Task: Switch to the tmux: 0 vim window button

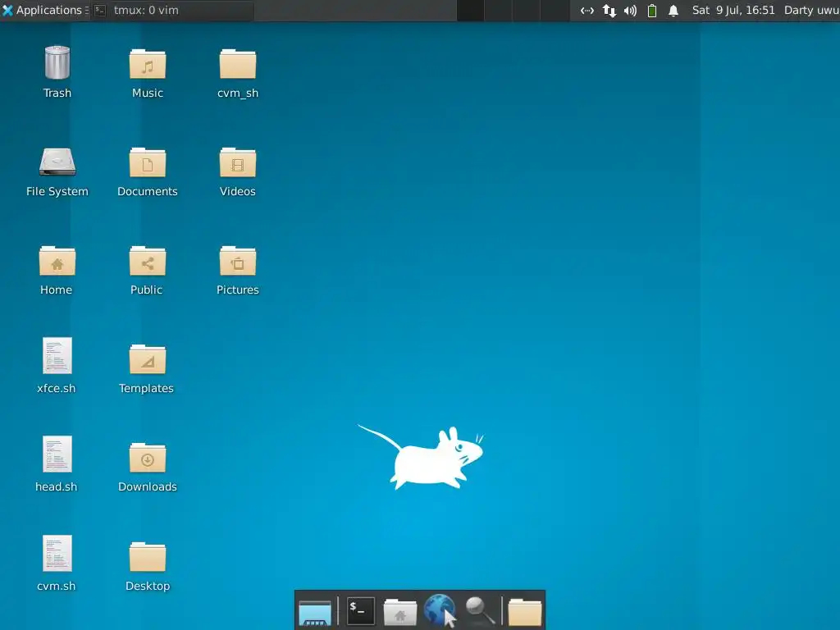Action: coord(172,10)
